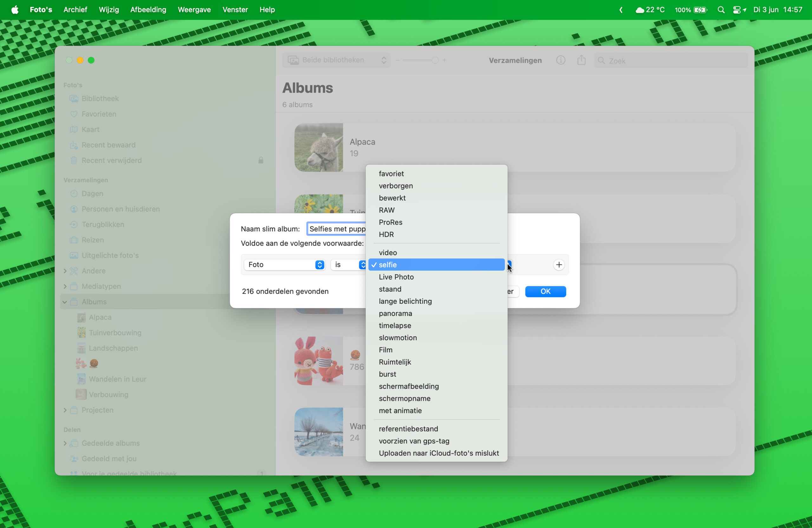Click the zoom slider knob
Viewport: 812px width, 528px height.
click(x=435, y=60)
